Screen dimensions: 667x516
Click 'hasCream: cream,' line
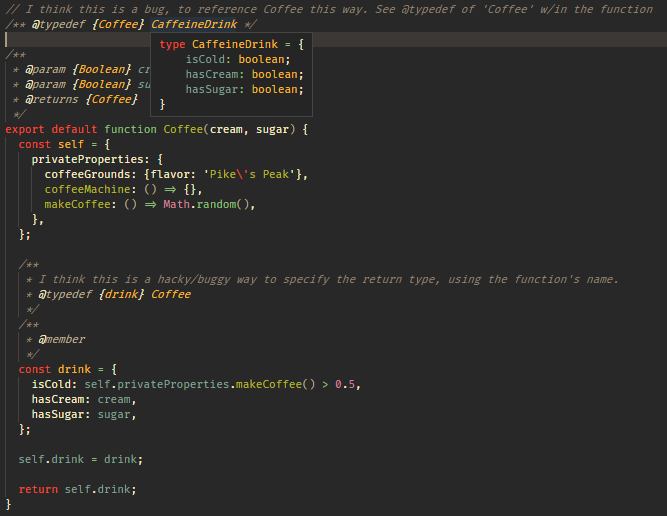(x=84, y=399)
